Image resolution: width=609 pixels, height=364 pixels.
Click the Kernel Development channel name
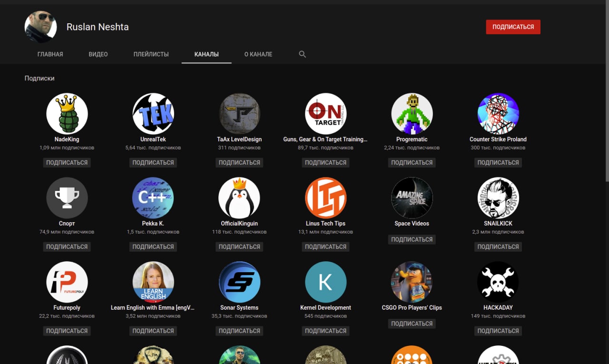coord(326,308)
